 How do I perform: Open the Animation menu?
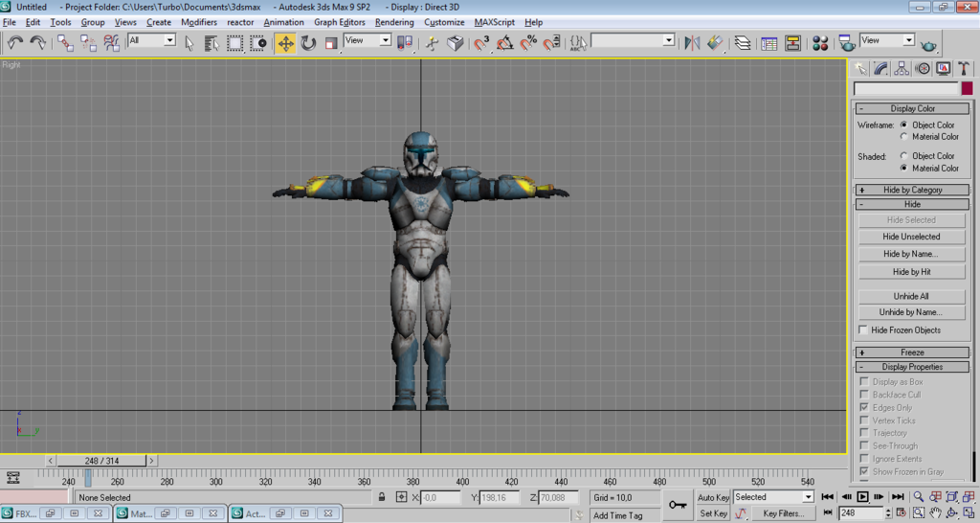pyautogui.click(x=283, y=22)
